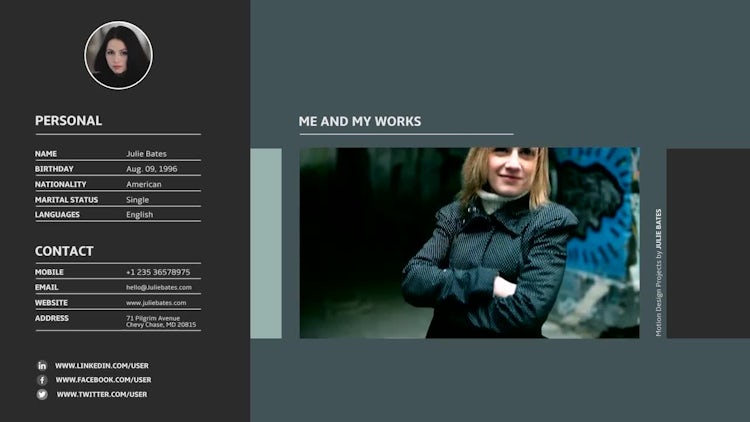Click the hello@juliebates.com email address
Image resolution: width=750 pixels, height=422 pixels.
point(158,287)
